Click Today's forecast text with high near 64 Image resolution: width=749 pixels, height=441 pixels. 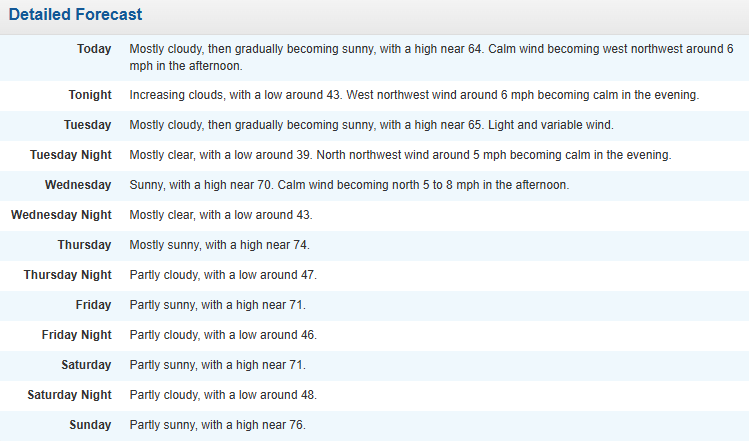coord(430,57)
